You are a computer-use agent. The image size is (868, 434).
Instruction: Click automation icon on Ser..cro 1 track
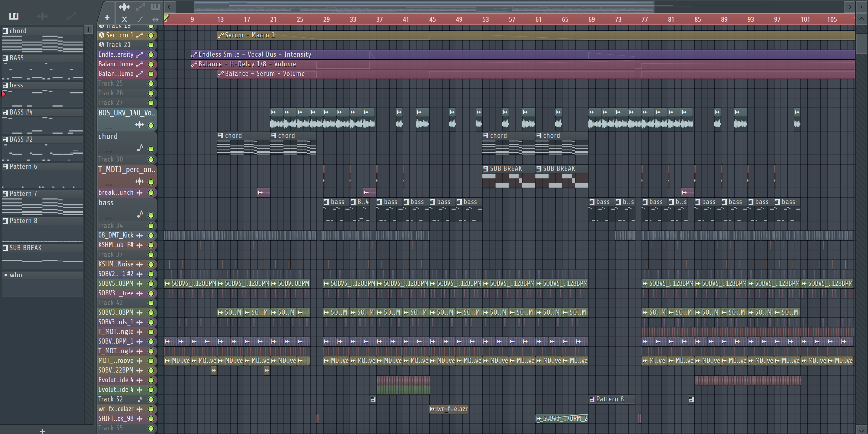140,35
